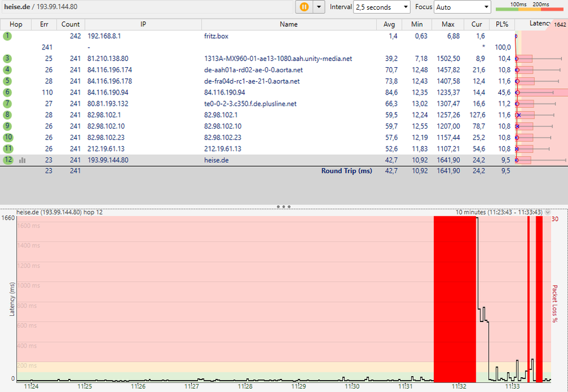
Task: Click the Cur column header
Action: tap(476, 24)
